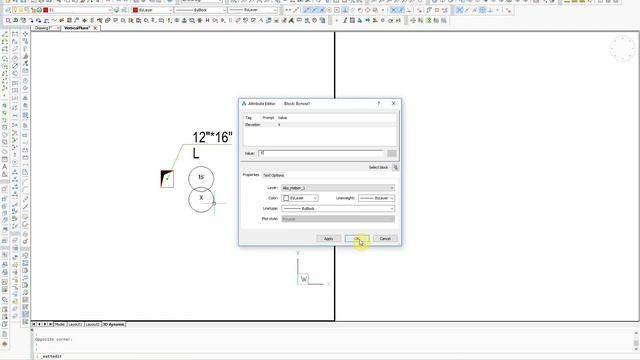Select the circle labeled X
Image resolution: width=640 pixels, height=360 pixels.
tap(201, 200)
